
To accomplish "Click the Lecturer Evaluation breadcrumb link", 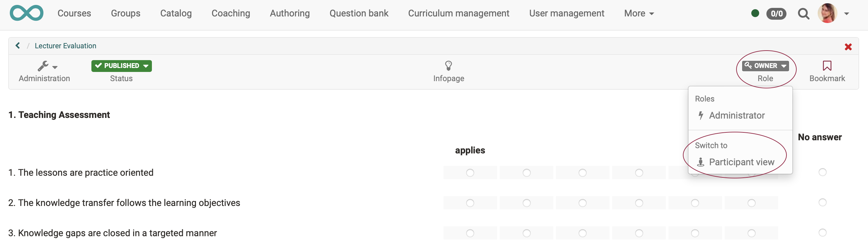I will click(65, 46).
